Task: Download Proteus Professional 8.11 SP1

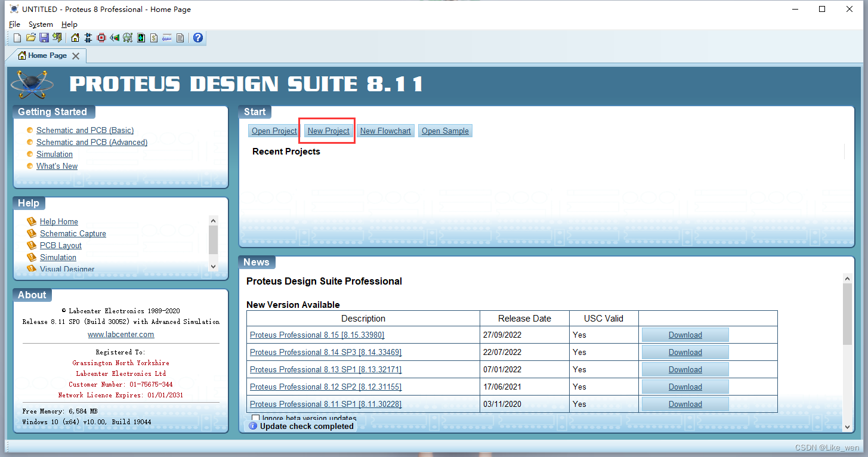Action: (x=685, y=404)
